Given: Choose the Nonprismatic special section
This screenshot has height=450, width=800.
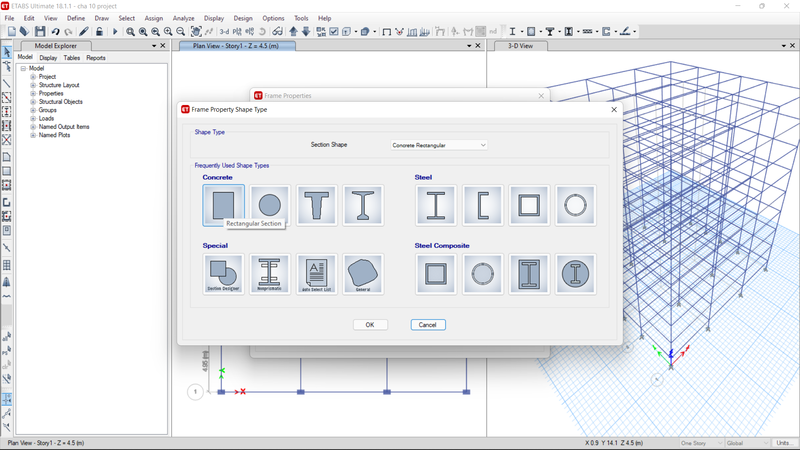Looking at the screenshot, I should (269, 274).
